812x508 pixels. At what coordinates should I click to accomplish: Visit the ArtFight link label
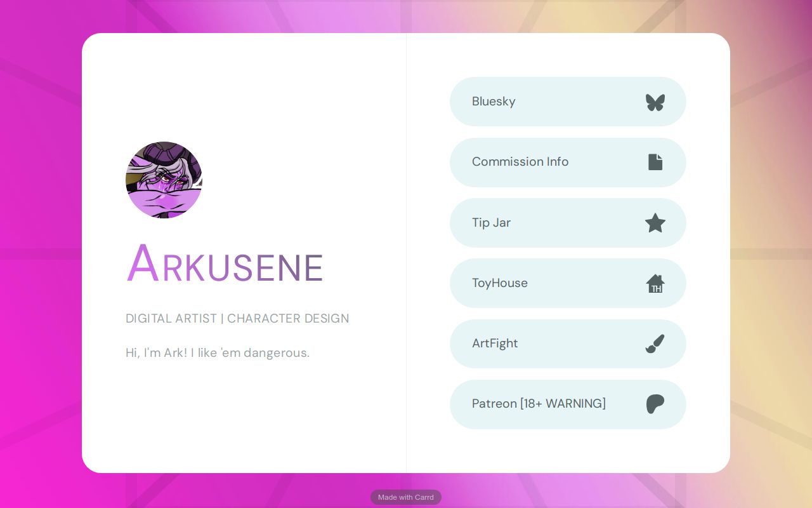pos(495,344)
